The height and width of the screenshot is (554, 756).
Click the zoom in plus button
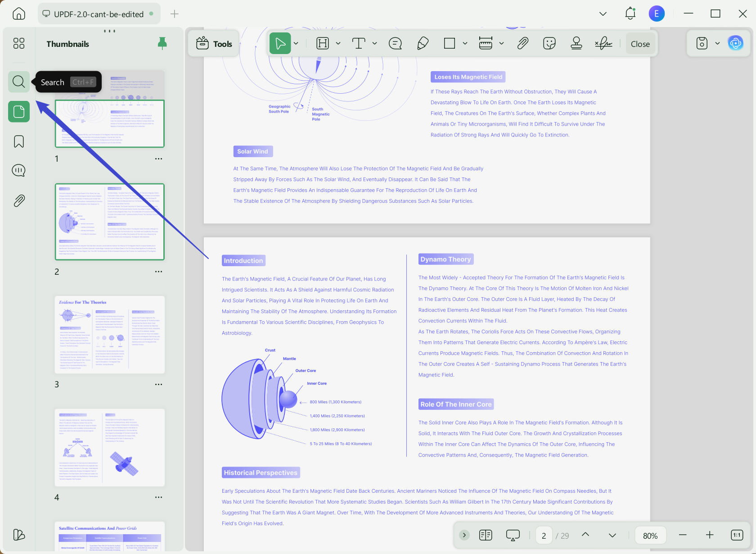(710, 535)
